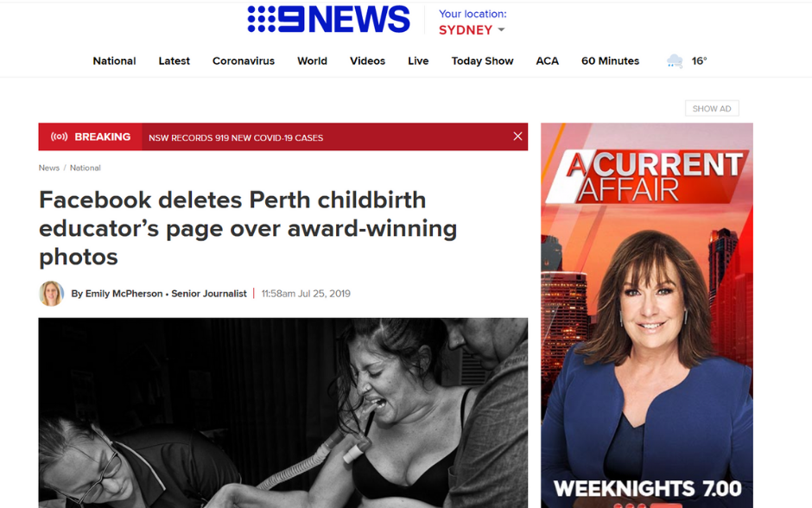
Task: Navigate to World news
Action: [312, 61]
